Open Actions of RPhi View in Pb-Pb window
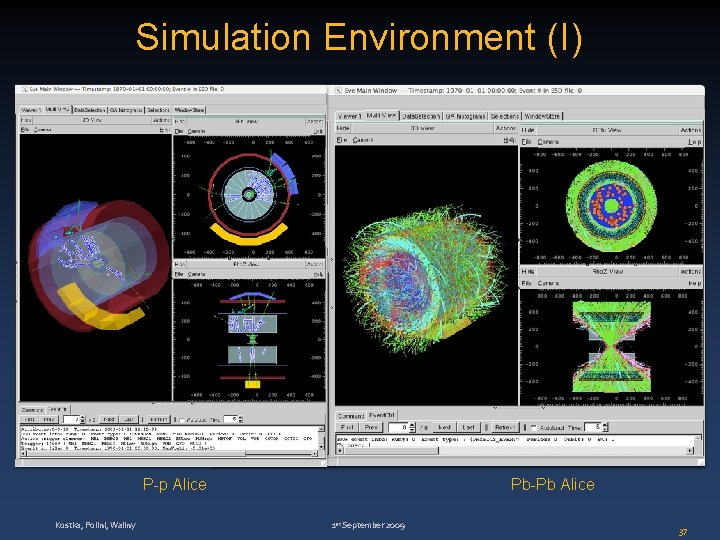The height and width of the screenshot is (540, 720). (690, 130)
